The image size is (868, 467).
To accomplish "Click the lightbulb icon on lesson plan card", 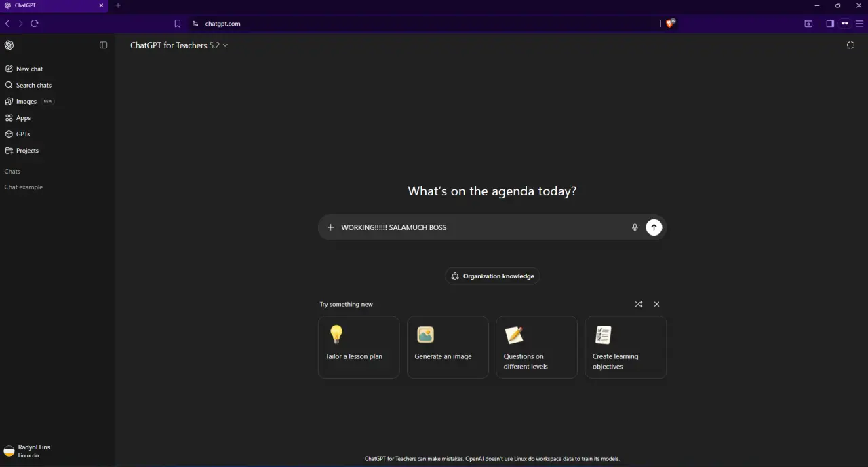I will (336, 335).
